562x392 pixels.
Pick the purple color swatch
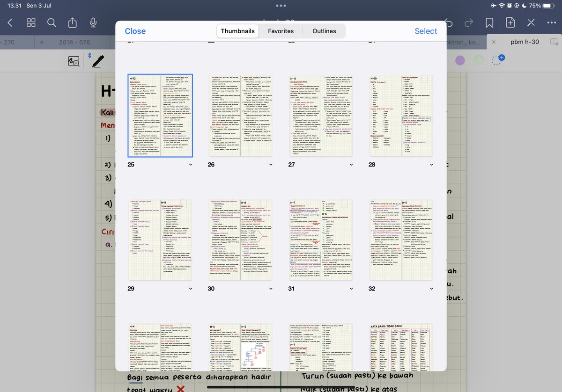coord(460,60)
